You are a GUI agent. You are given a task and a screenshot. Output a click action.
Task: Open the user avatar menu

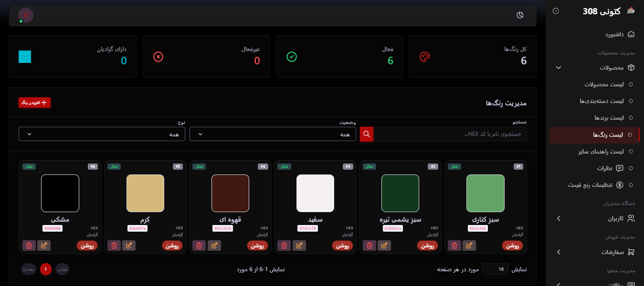coord(26,15)
